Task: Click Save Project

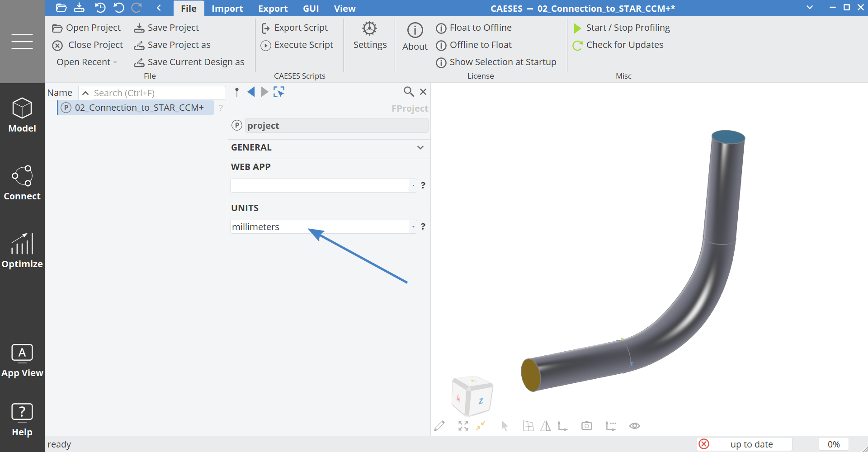Action: (166, 28)
